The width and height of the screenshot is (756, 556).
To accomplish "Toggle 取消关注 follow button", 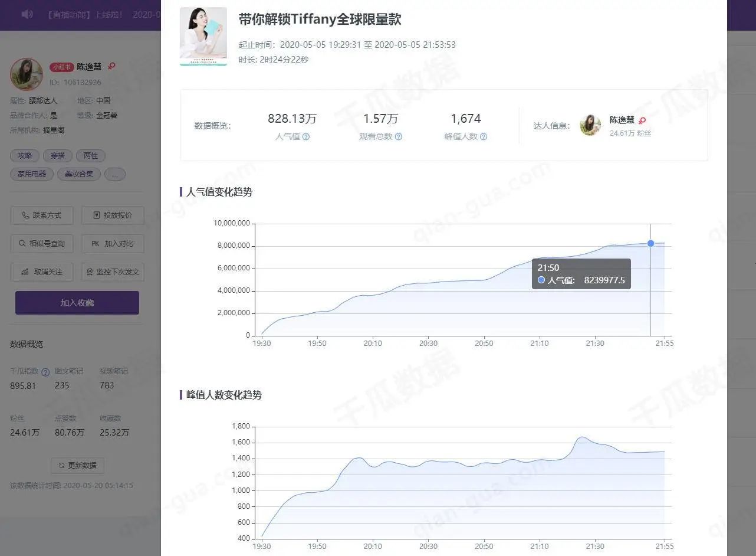I will (x=42, y=272).
